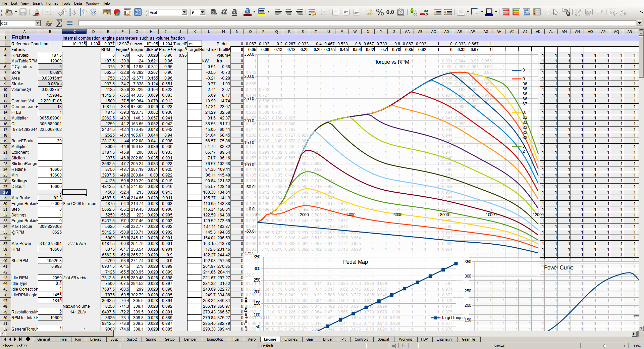This screenshot has width=644, height=349.
Task: Show more toolbar buttons via chevron
Action: tap(641, 12)
